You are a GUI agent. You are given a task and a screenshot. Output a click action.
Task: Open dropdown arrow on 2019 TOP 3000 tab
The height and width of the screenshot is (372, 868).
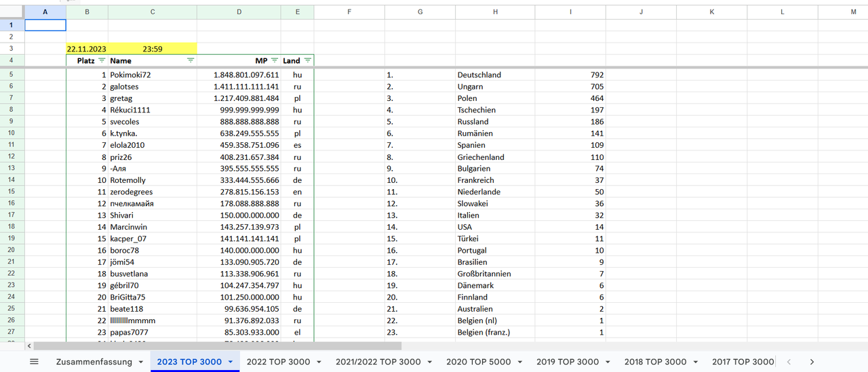(x=608, y=362)
